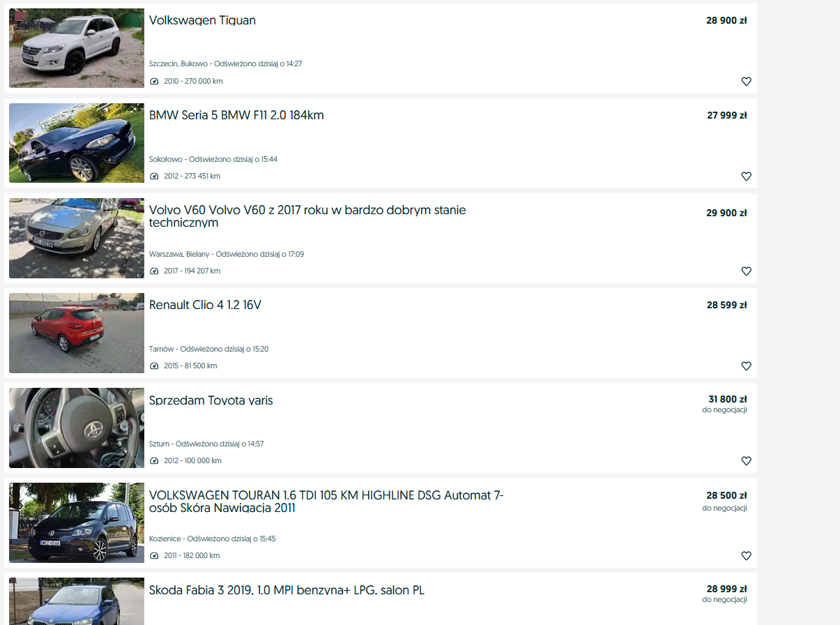Favorite the Toyota Yaris listing heart
840x625 pixels.
pos(746,461)
